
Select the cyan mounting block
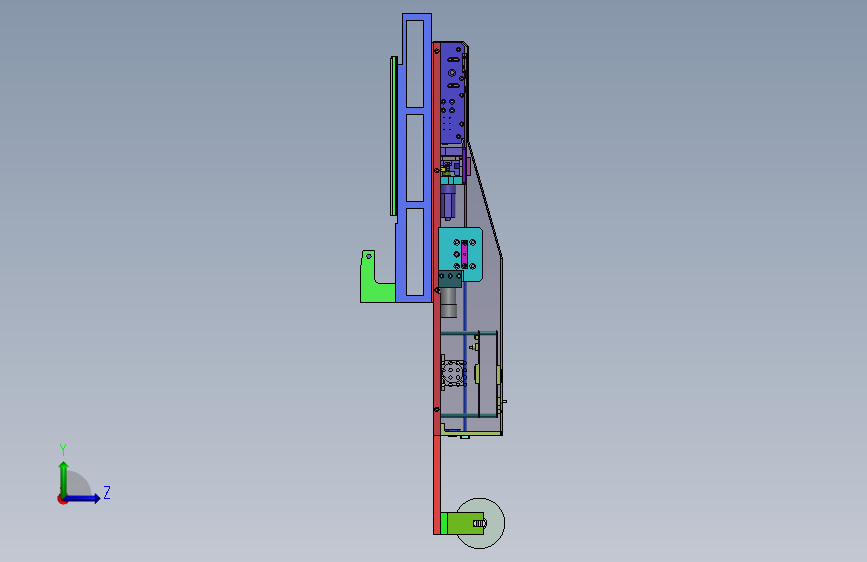(x=461, y=254)
